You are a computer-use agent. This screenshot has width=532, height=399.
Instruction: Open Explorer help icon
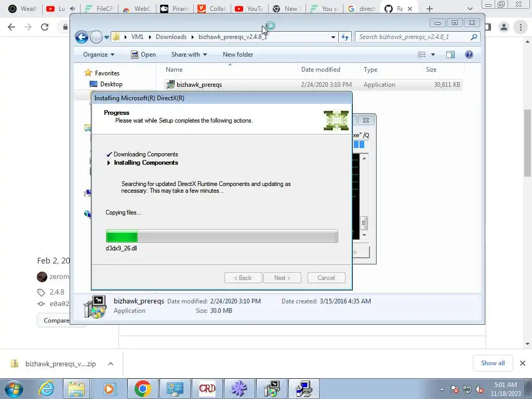(469, 55)
